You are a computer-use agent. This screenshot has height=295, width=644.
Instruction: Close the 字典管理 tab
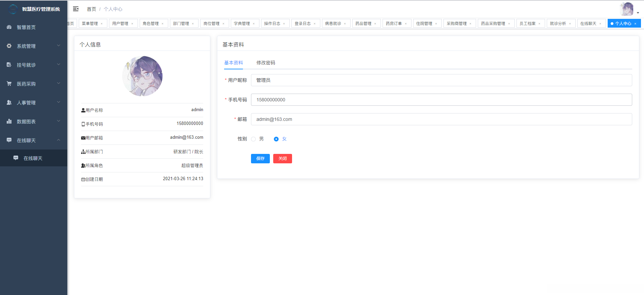[254, 24]
